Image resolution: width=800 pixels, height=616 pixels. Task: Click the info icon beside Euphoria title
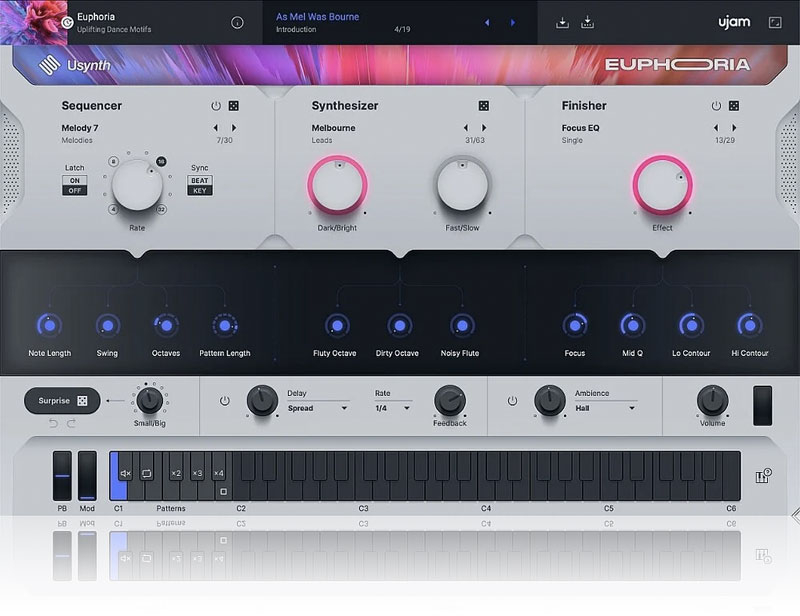coord(237,22)
